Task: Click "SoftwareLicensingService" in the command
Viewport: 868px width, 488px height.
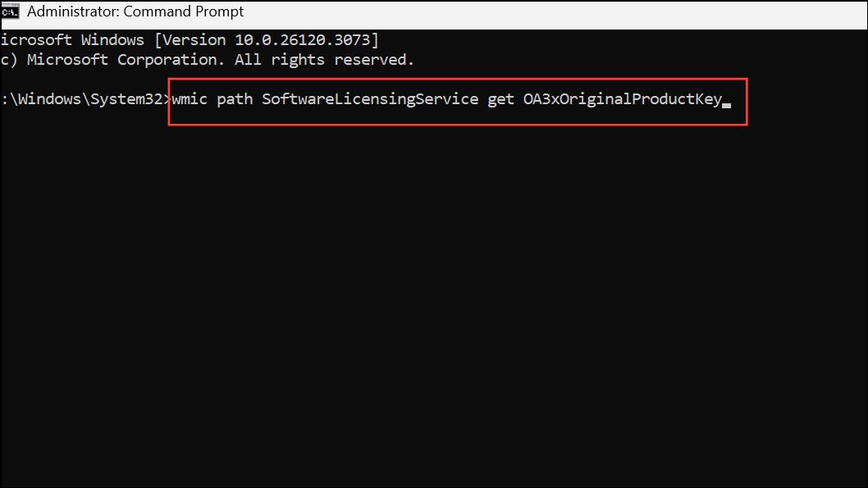Action: pyautogui.click(x=370, y=100)
